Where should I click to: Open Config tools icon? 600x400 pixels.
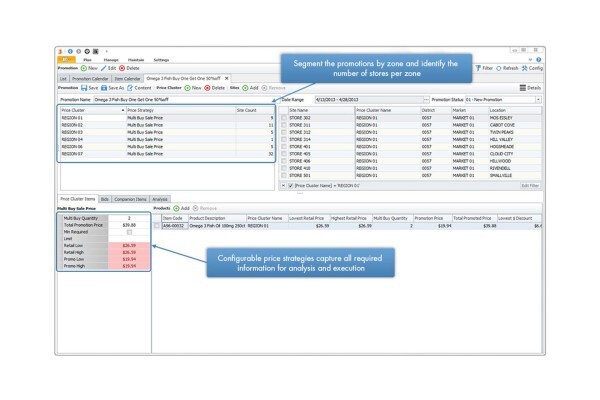525,68
